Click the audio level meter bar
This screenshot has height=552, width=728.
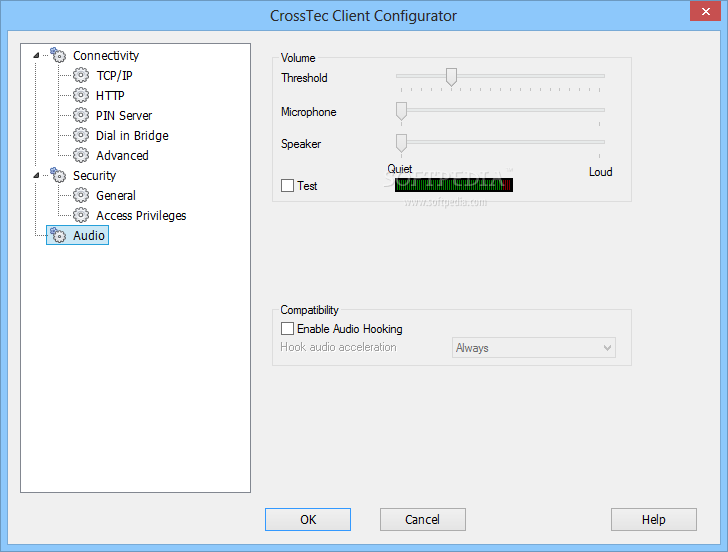tap(454, 185)
